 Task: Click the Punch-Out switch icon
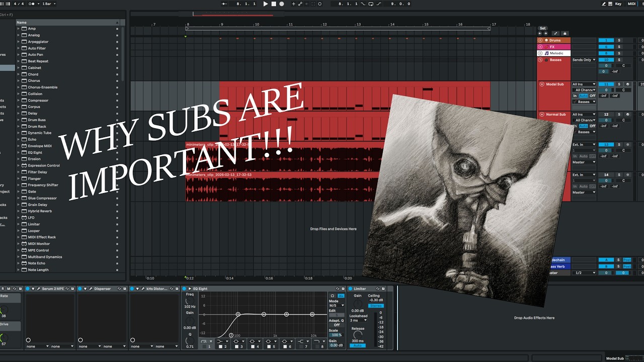point(378,4)
